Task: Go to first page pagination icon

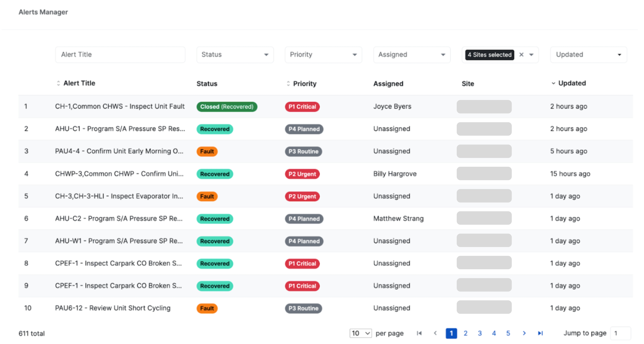Action: coord(419,333)
